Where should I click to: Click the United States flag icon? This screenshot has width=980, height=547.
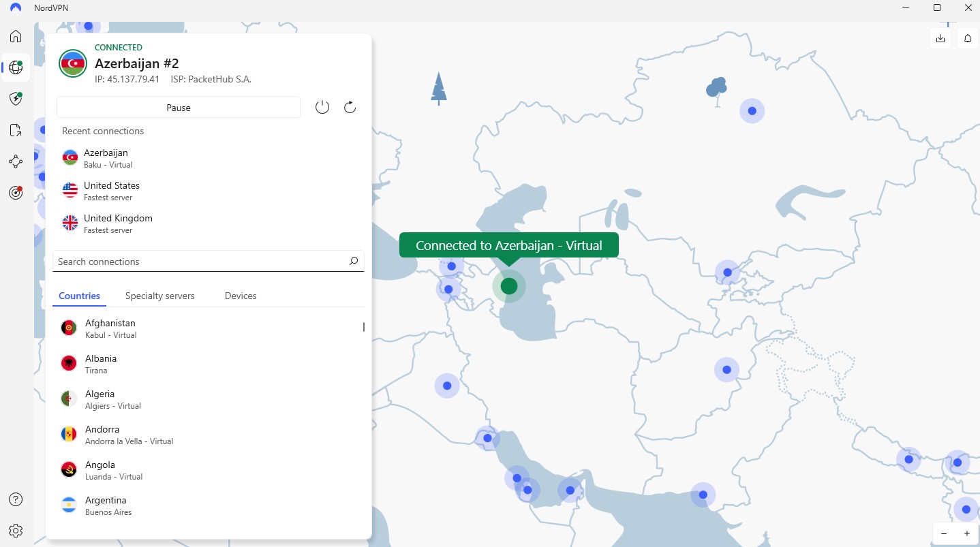(70, 191)
